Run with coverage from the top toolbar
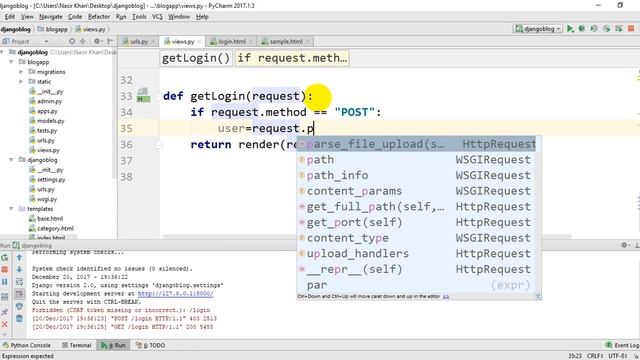The height and width of the screenshot is (360, 640). point(594,29)
